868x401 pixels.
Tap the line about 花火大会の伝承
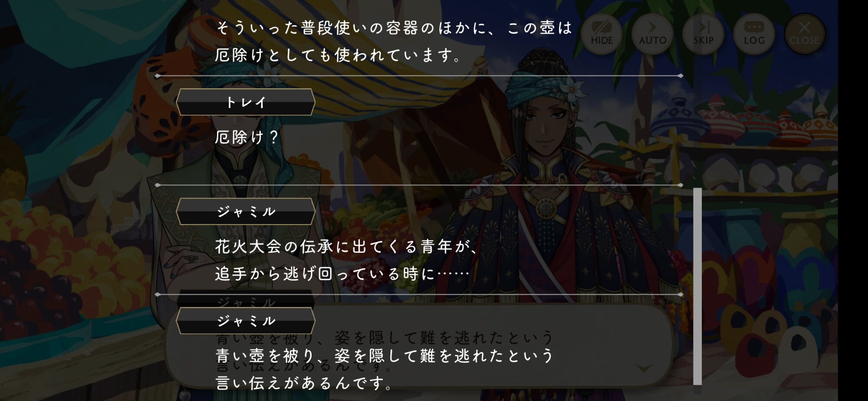tap(346, 247)
